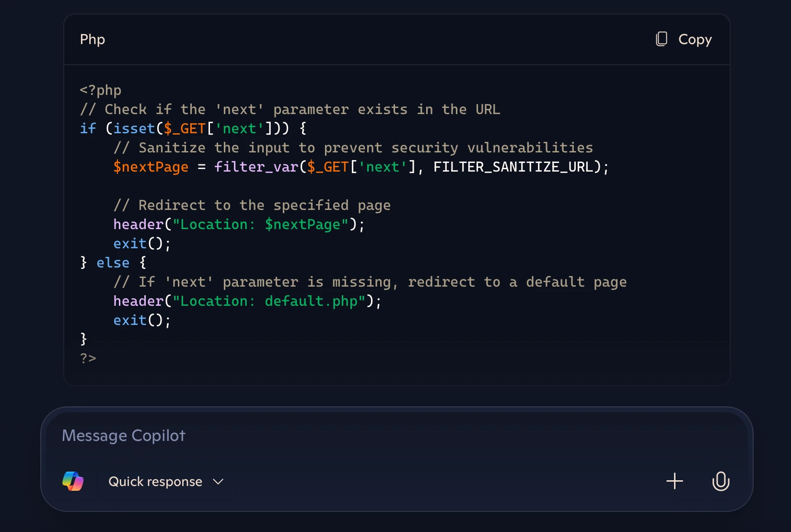791x532 pixels.
Task: Click the '<?php' opening tag line
Action: click(x=101, y=90)
